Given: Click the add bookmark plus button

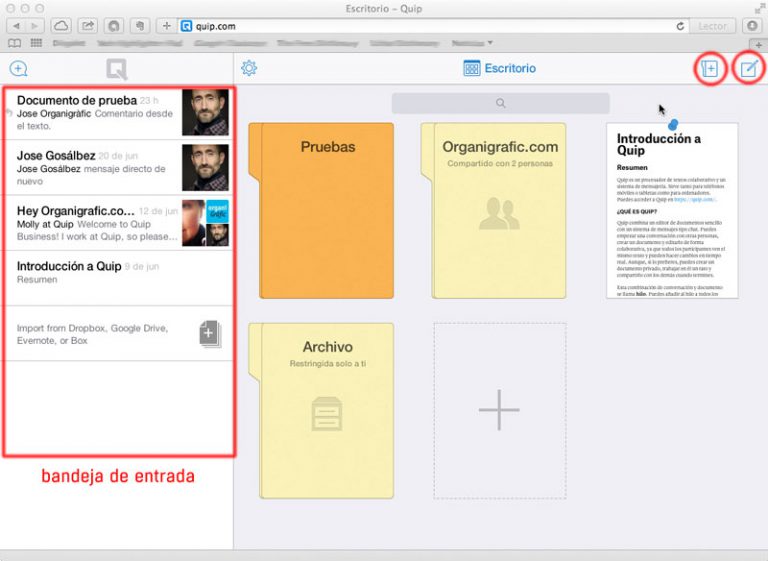Looking at the screenshot, I should click(x=167, y=26).
